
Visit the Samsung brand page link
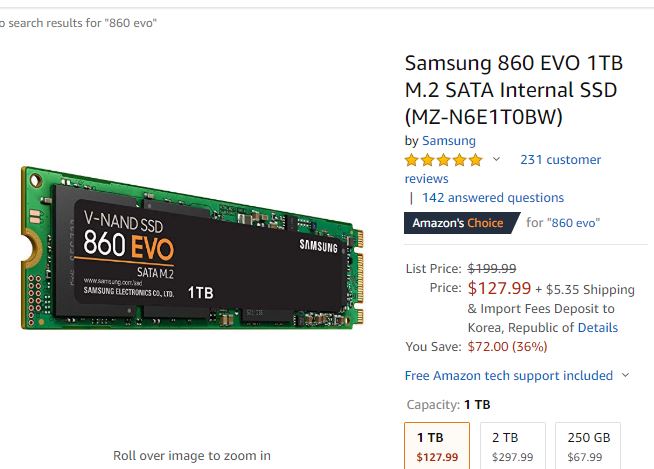coord(449,141)
